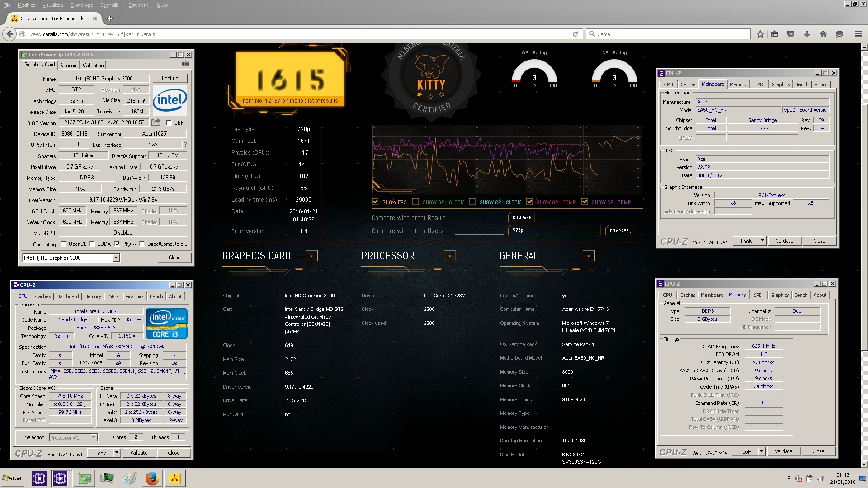Open Processor #1 selection dropdown
The height and width of the screenshot is (488, 868).
click(94, 437)
